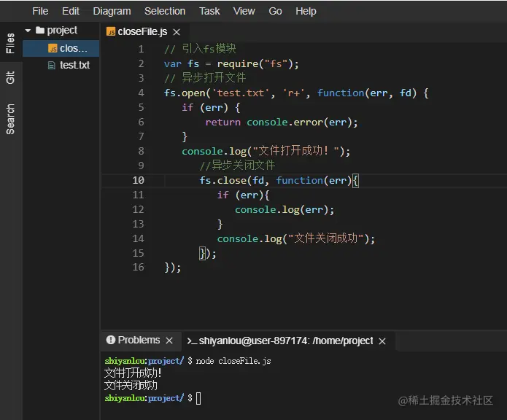Open the Help menu
Screen dimensions: 507x420
tap(306, 12)
